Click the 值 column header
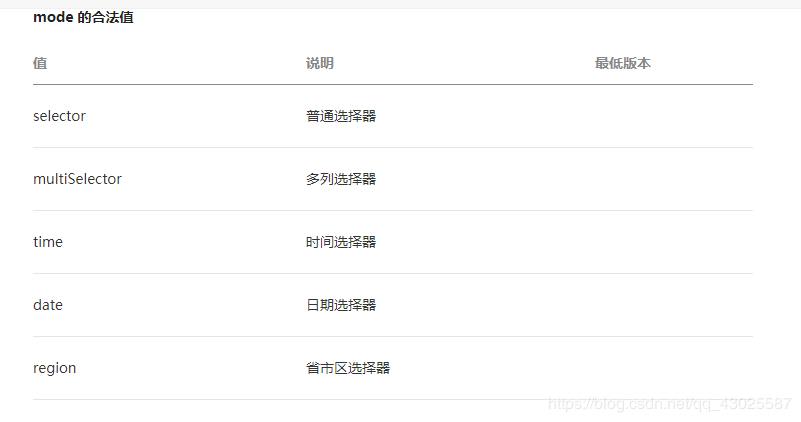801x422 pixels. [40, 63]
